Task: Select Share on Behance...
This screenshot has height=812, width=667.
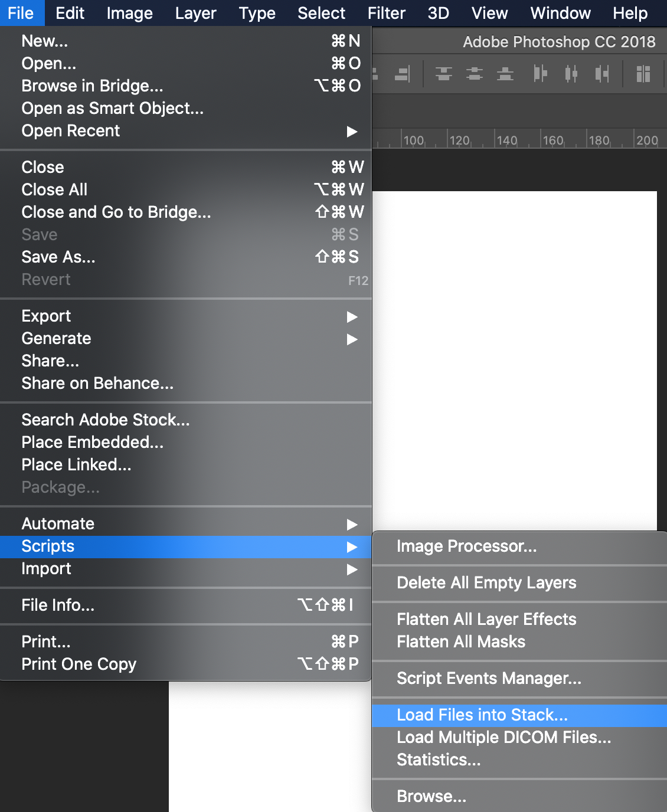Action: pos(186,383)
